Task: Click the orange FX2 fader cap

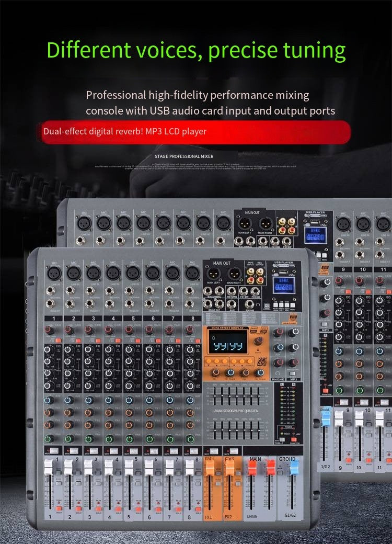Action: pyautogui.click(x=229, y=467)
